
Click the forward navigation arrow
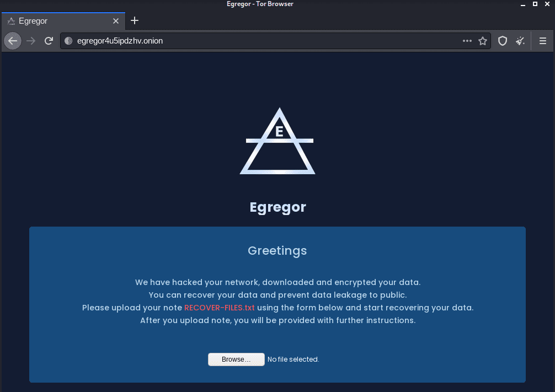31,41
